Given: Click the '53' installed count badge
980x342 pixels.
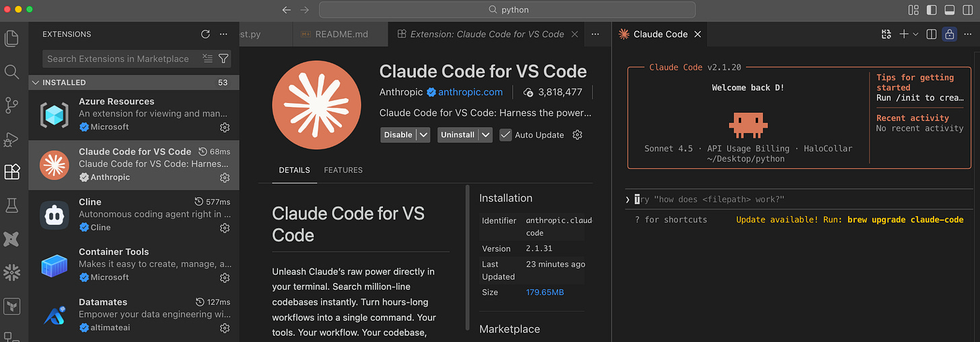Looking at the screenshot, I should (x=223, y=82).
